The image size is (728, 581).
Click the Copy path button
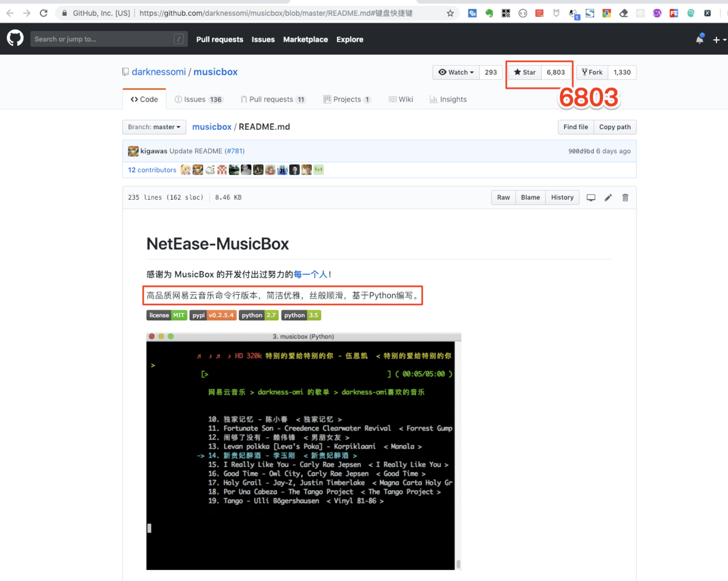coord(615,127)
